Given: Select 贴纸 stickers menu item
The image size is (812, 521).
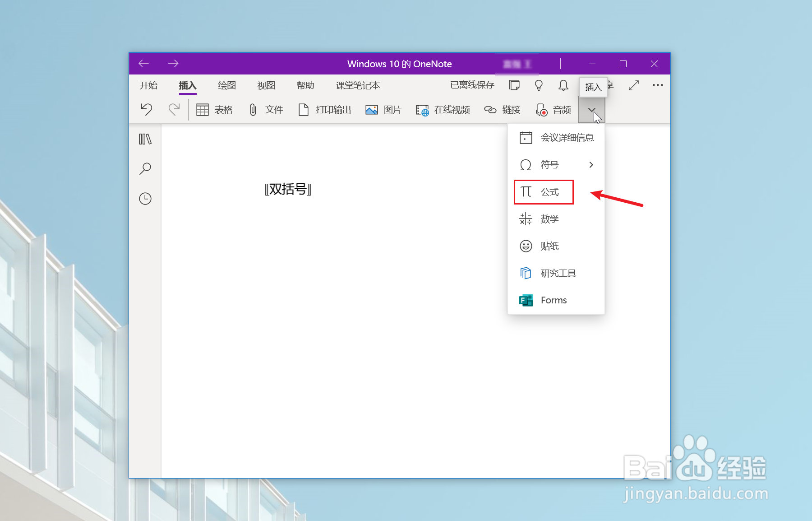Looking at the screenshot, I should click(556, 246).
